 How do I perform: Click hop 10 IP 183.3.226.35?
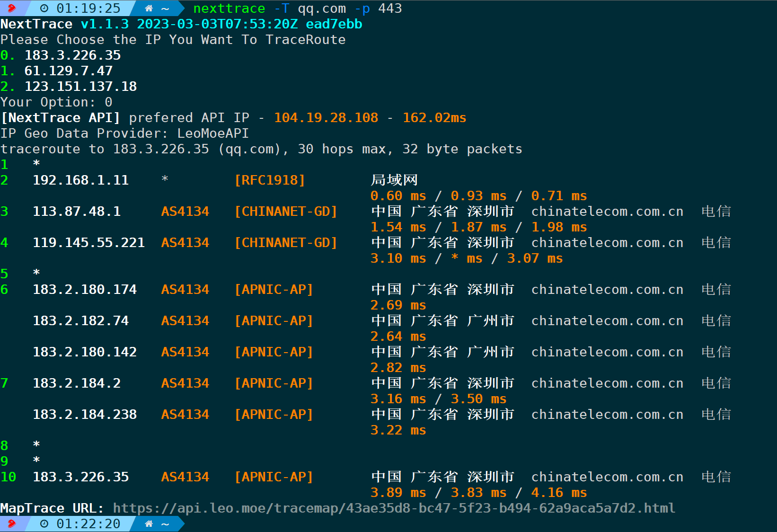pos(80,477)
